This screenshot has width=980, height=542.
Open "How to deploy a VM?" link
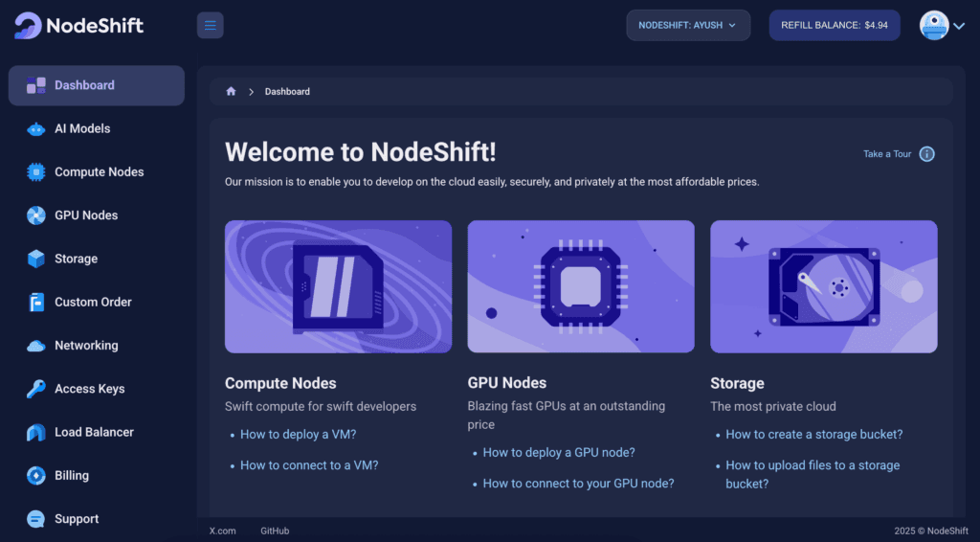[x=299, y=435]
